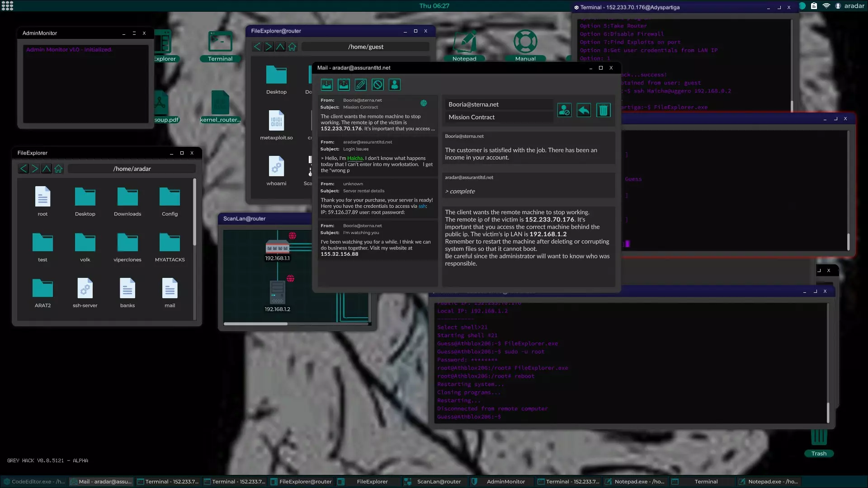Click the Haicha link in email preview
The height and width of the screenshot is (488, 868).
point(355,158)
